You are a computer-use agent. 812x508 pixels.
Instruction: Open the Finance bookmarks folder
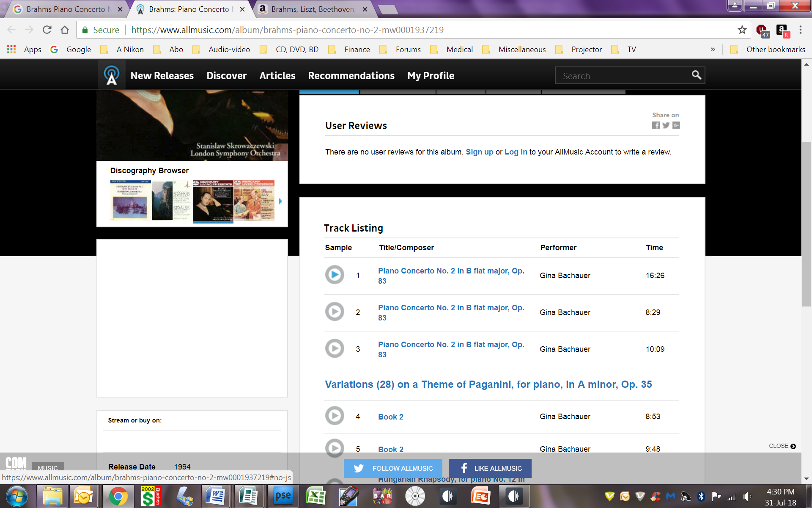tap(349, 50)
